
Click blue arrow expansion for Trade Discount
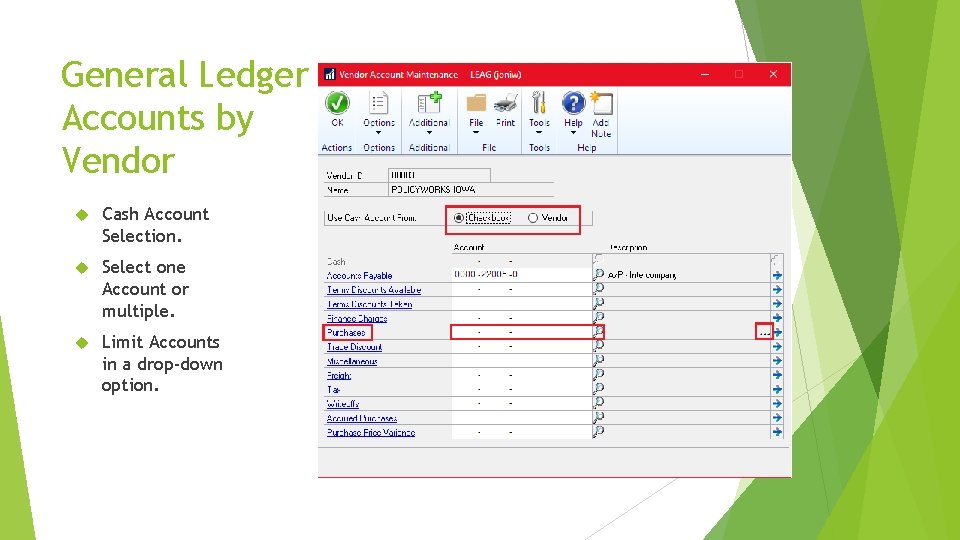[x=777, y=347]
